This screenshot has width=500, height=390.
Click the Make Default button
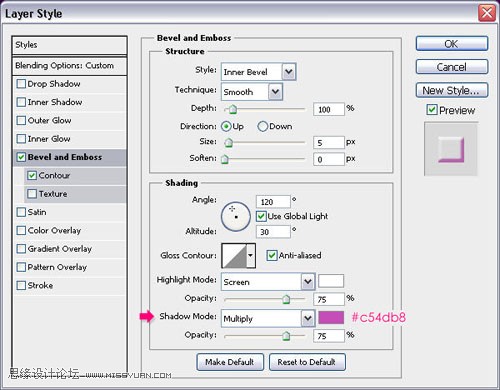(230, 362)
